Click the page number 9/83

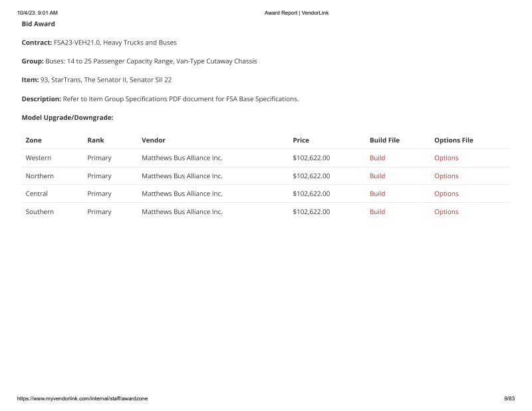[x=509, y=398]
